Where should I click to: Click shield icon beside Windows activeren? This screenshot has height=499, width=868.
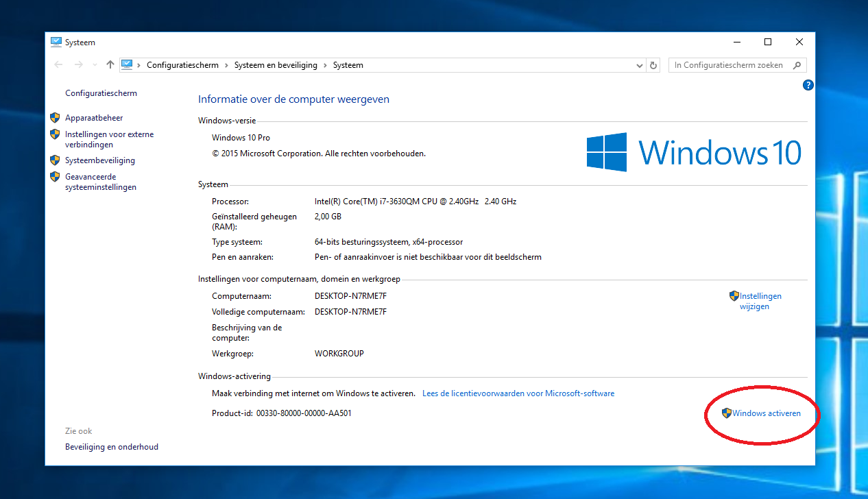(727, 413)
